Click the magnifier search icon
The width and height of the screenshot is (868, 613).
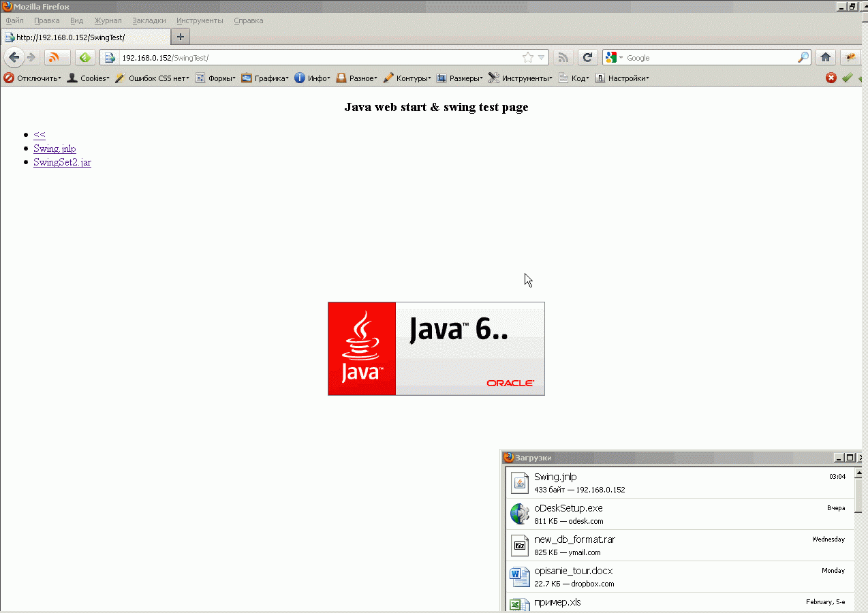click(803, 58)
